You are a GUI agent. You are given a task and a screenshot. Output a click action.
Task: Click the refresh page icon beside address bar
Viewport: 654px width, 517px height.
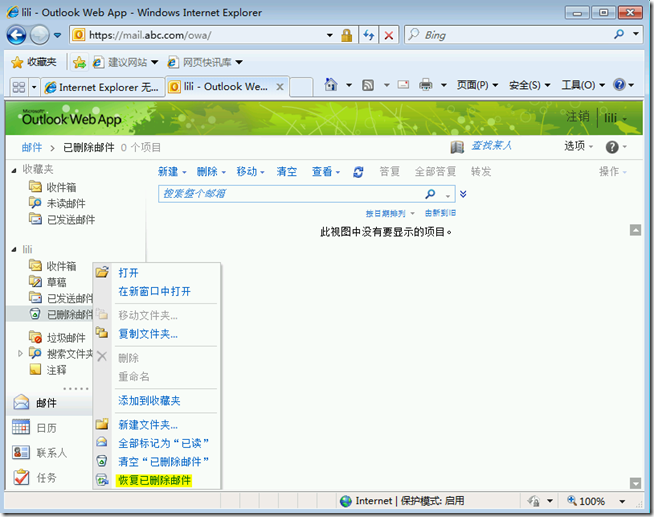369,35
